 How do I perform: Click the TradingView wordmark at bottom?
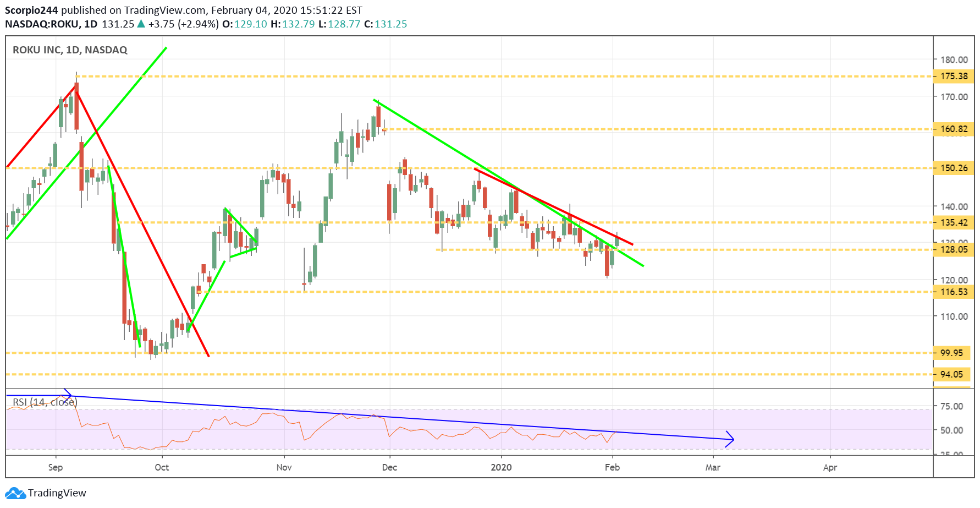tap(57, 493)
